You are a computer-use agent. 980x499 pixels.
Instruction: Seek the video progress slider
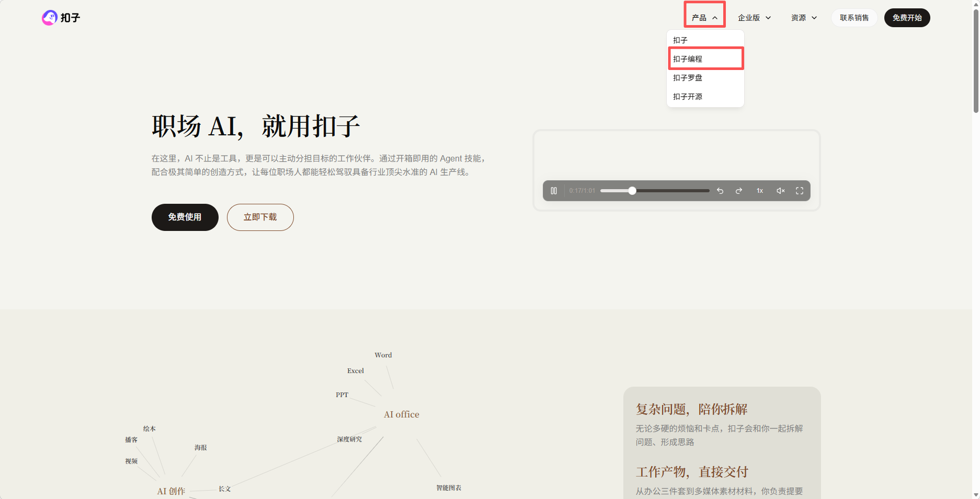[655, 191]
